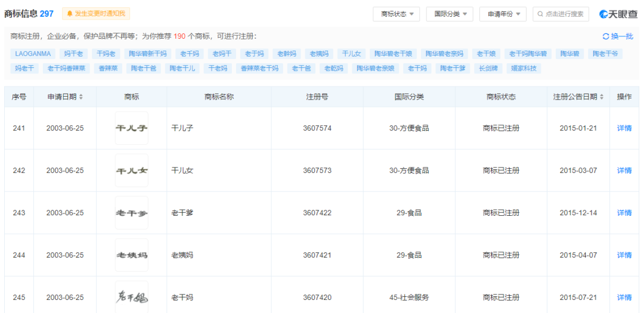Click the row number 241 cell
Image resolution: width=644 pixels, height=313 pixels.
point(19,128)
